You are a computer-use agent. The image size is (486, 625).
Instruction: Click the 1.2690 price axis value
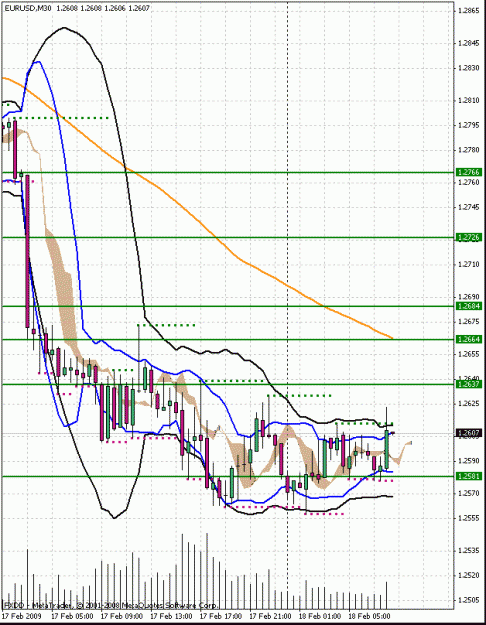(469, 297)
